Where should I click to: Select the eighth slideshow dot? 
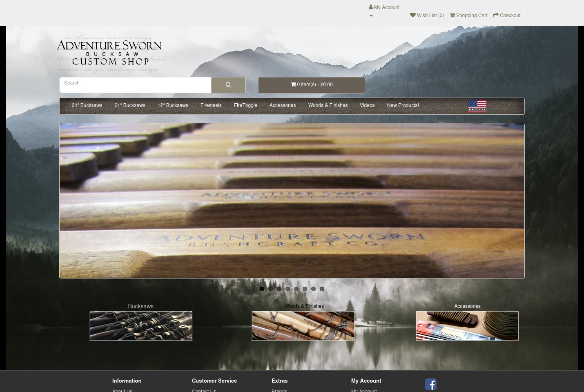[x=322, y=289]
